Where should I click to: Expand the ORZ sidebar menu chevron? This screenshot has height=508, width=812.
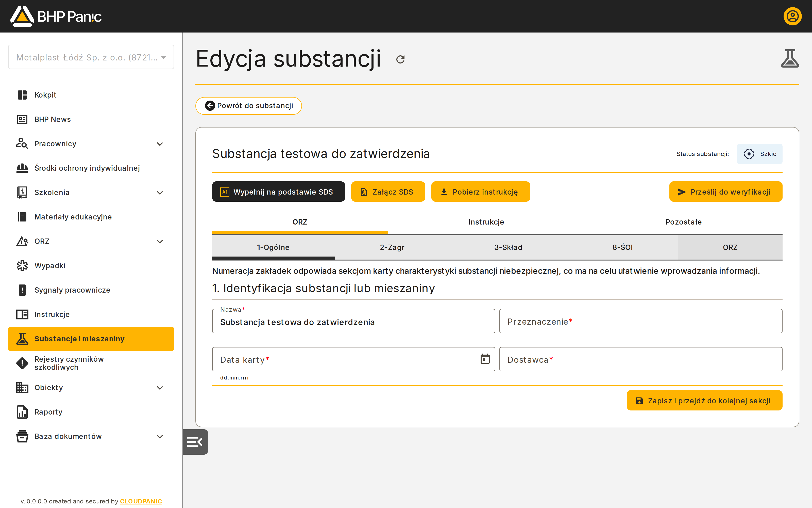pyautogui.click(x=160, y=242)
